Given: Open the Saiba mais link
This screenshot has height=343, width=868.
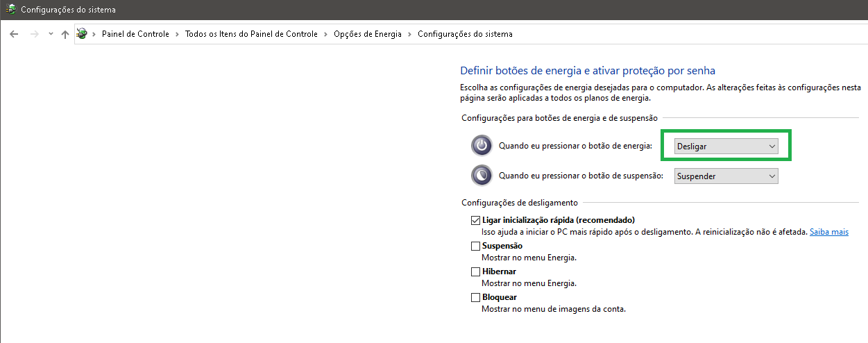Looking at the screenshot, I should [828, 232].
